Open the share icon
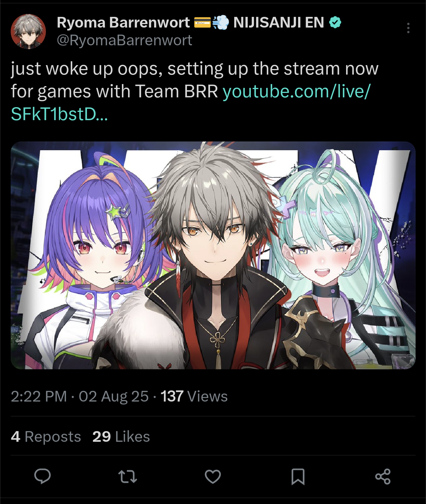This screenshot has height=504, width=426. click(383, 476)
